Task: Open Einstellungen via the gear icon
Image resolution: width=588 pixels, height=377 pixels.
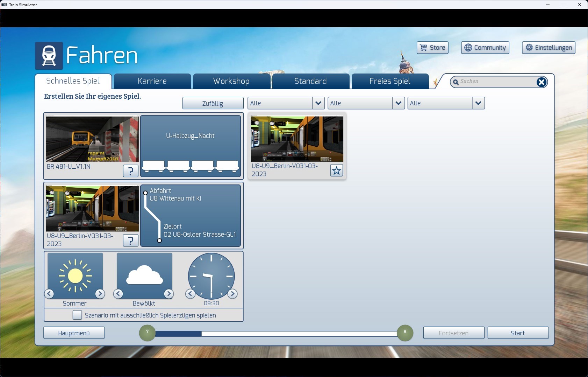Action: tap(529, 47)
